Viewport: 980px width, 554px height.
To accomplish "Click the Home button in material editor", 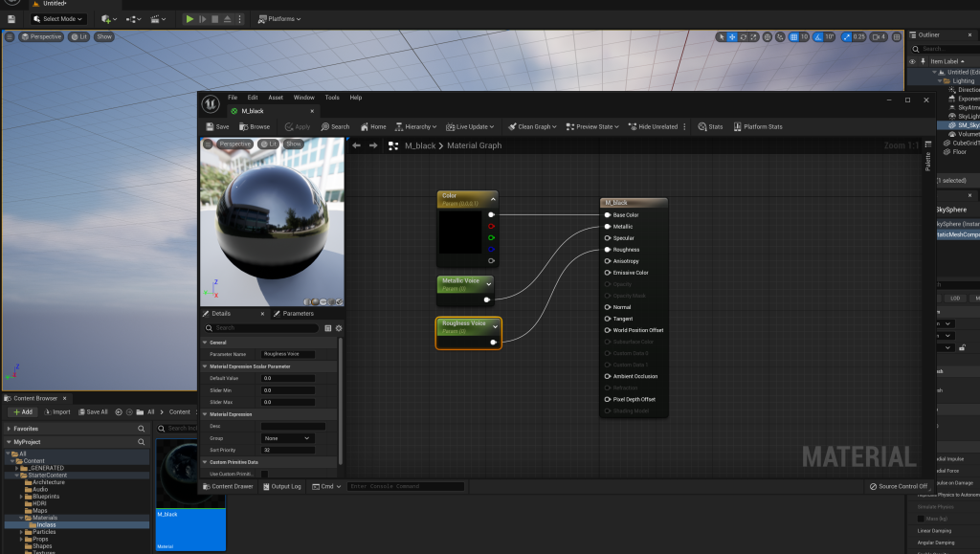I will point(373,127).
